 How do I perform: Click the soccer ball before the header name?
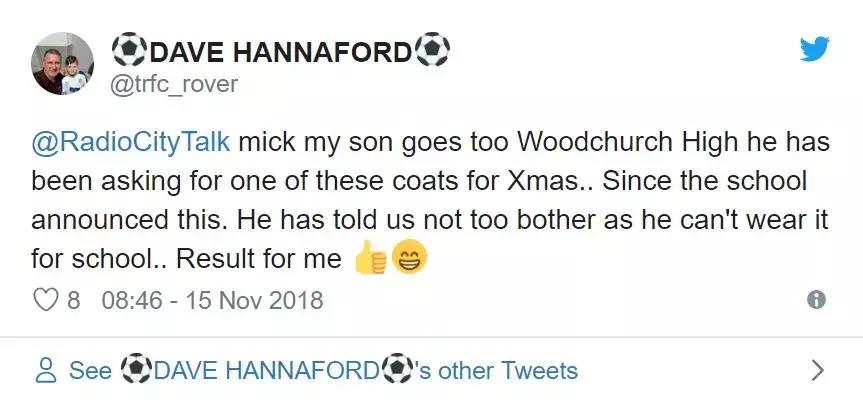coord(129,49)
